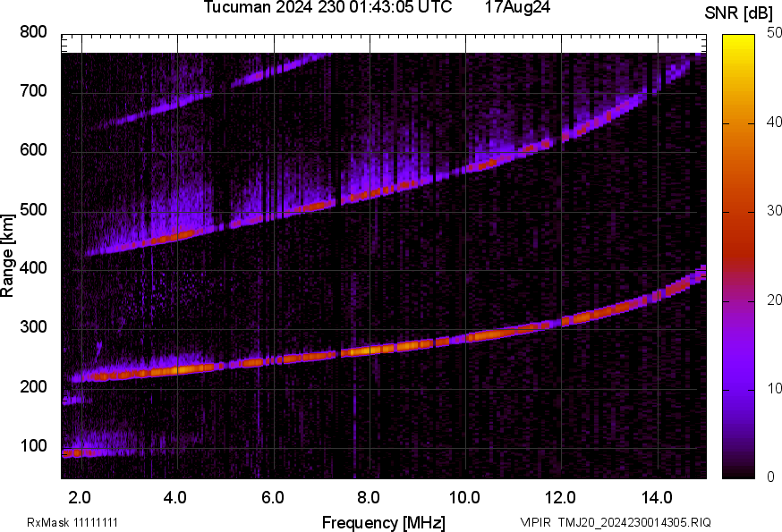Image resolution: width=782 pixels, height=532 pixels.
Task: Select the 2.0 frequency tick label
Action: (x=79, y=497)
